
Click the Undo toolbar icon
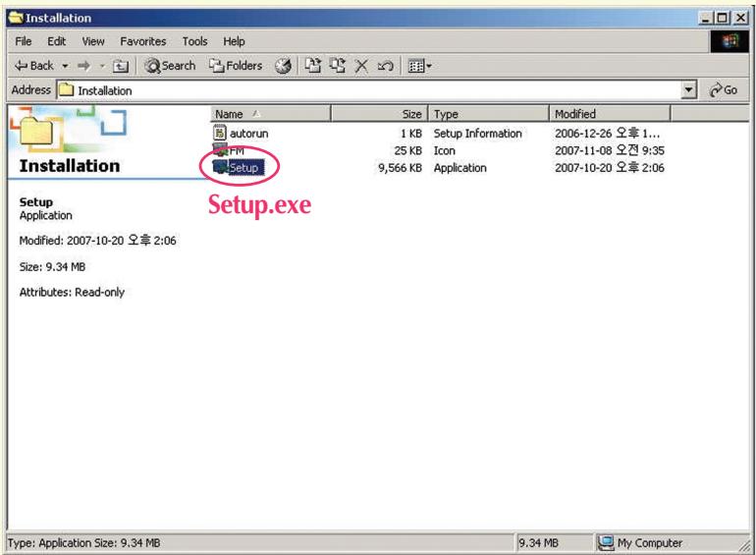point(385,66)
